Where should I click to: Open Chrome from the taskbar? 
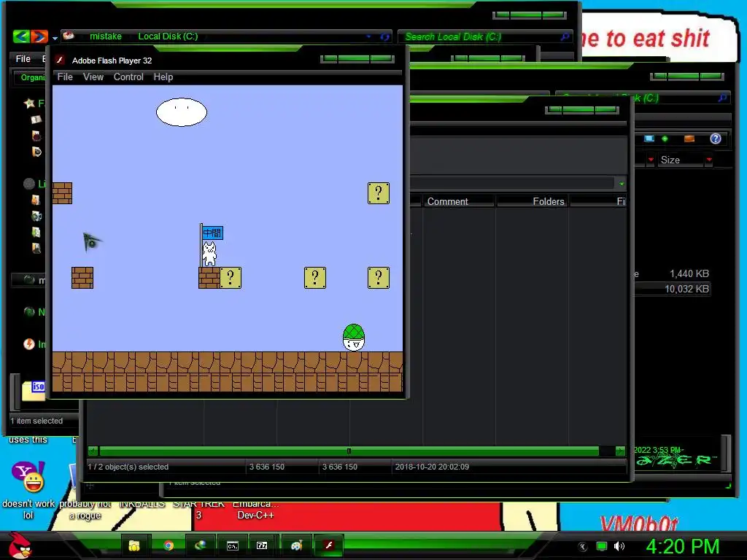[169, 545]
